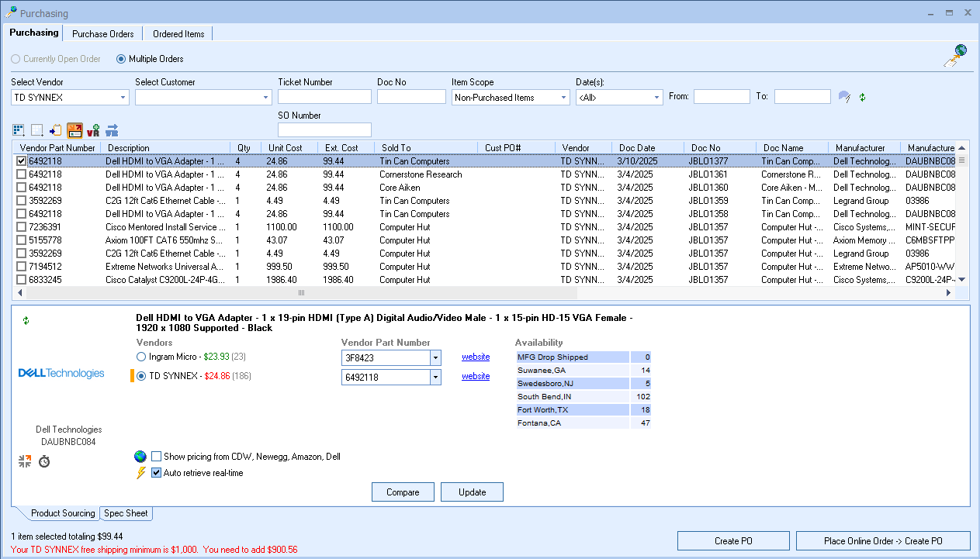The image size is (980, 559).
Task: Open the Spec Sheet tab
Action: pyautogui.click(x=126, y=513)
